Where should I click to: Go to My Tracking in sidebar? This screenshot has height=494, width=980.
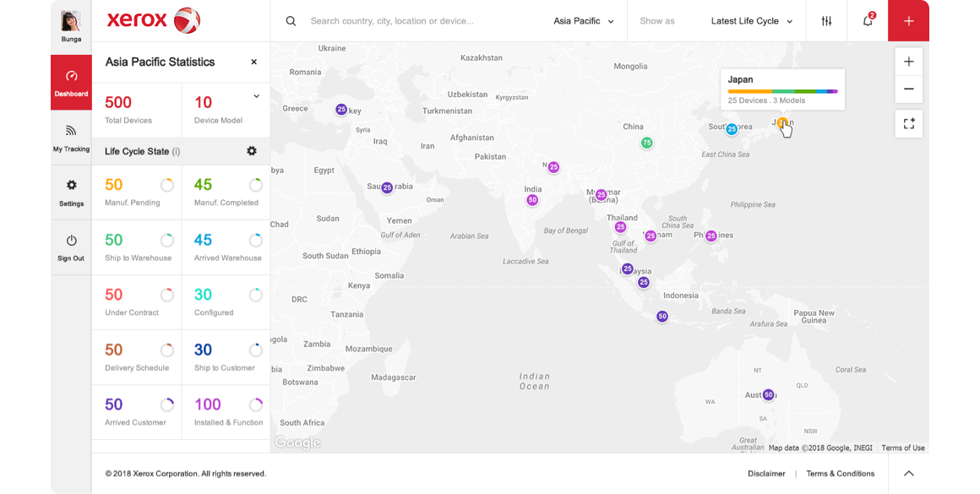pyautogui.click(x=71, y=138)
